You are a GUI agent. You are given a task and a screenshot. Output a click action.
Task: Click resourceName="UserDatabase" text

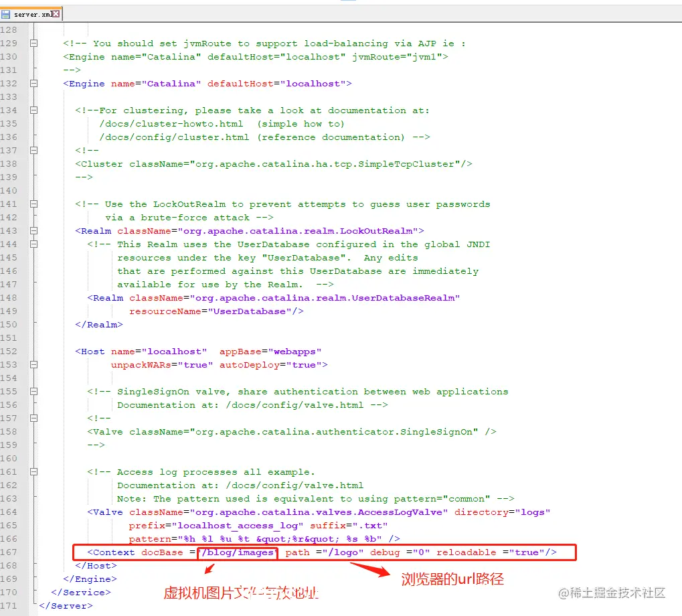[x=211, y=311]
